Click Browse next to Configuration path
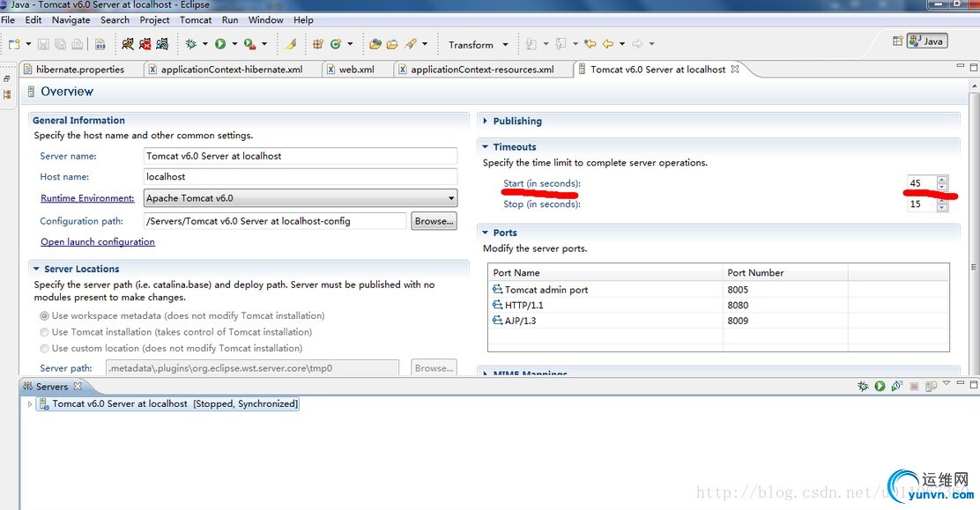The width and height of the screenshot is (980, 510). coord(434,221)
